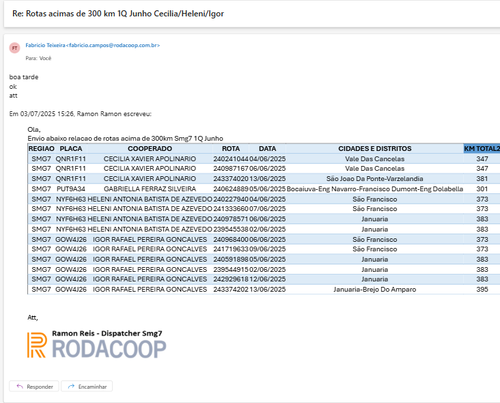This screenshot has height=403, width=500.
Task: Select route number 242929618
Action: click(231, 279)
